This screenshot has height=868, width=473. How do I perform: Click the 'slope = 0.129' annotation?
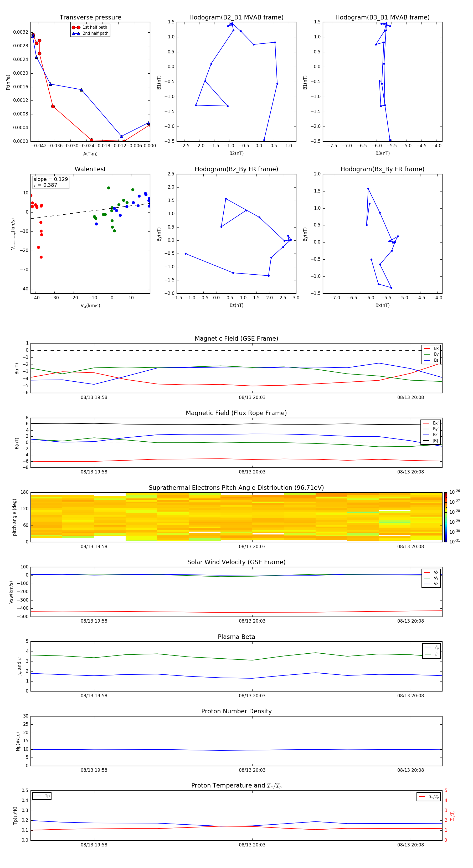pos(50,179)
